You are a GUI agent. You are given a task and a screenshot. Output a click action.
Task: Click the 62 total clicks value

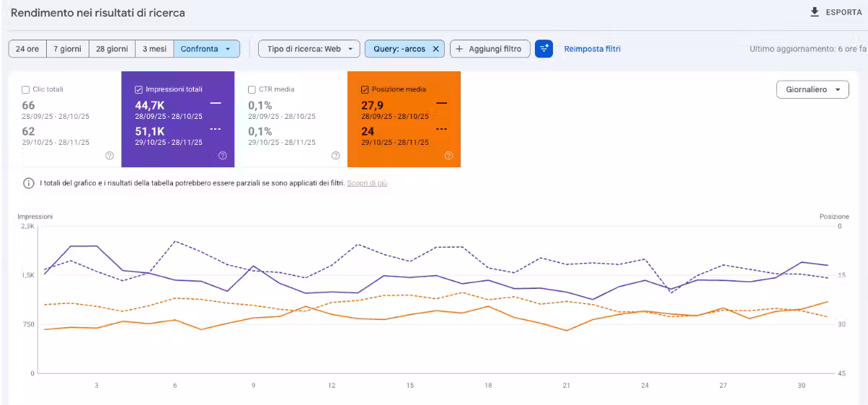tap(28, 131)
